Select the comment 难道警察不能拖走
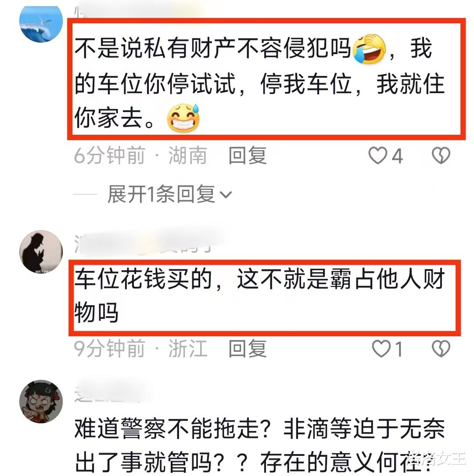 [x=259, y=445]
